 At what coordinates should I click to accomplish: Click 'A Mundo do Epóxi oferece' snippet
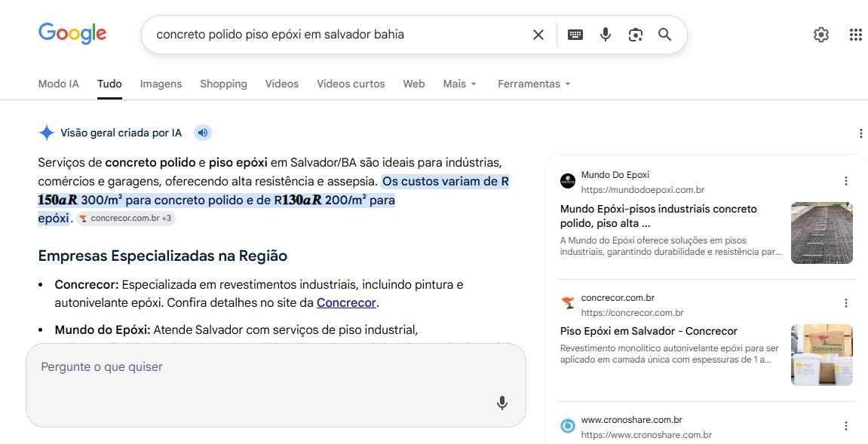pos(671,246)
